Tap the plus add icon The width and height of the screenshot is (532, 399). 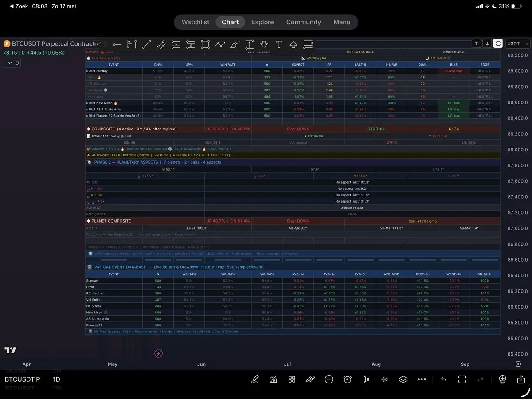(x=329, y=379)
